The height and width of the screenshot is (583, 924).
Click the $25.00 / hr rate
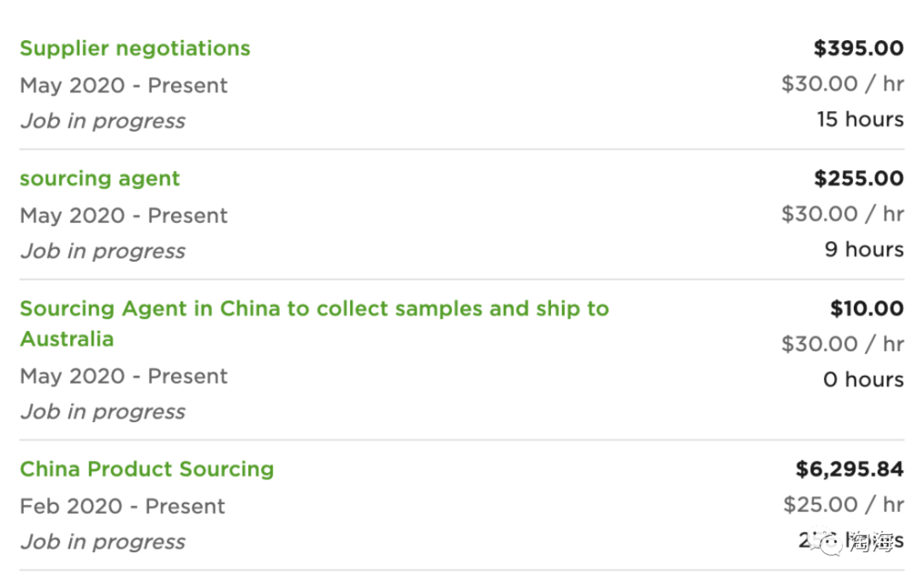click(844, 504)
